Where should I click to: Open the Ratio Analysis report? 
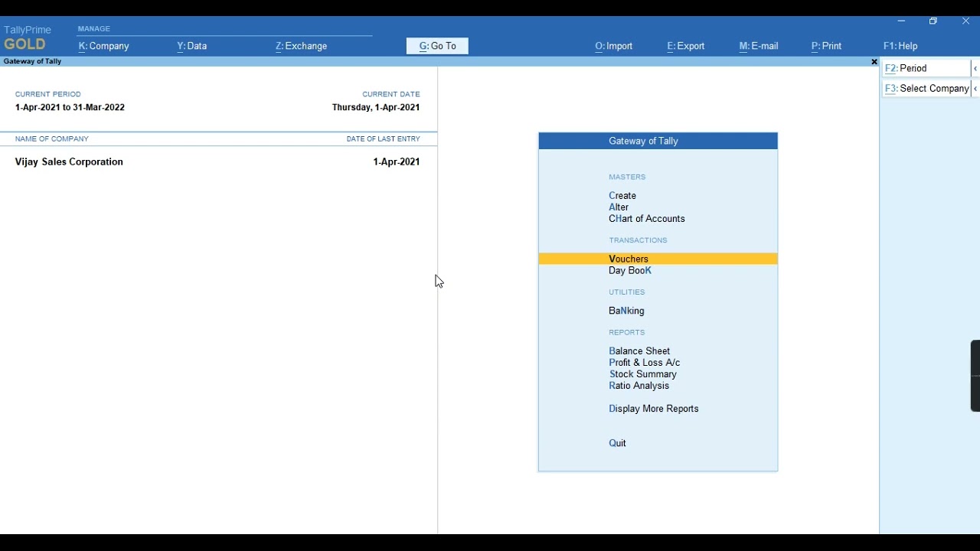[639, 386]
